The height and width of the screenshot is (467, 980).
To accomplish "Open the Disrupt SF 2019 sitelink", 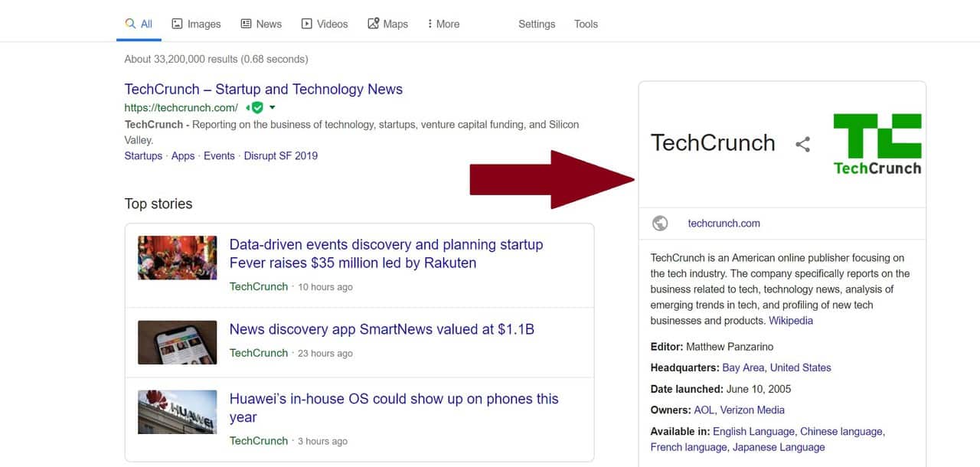I will point(281,155).
